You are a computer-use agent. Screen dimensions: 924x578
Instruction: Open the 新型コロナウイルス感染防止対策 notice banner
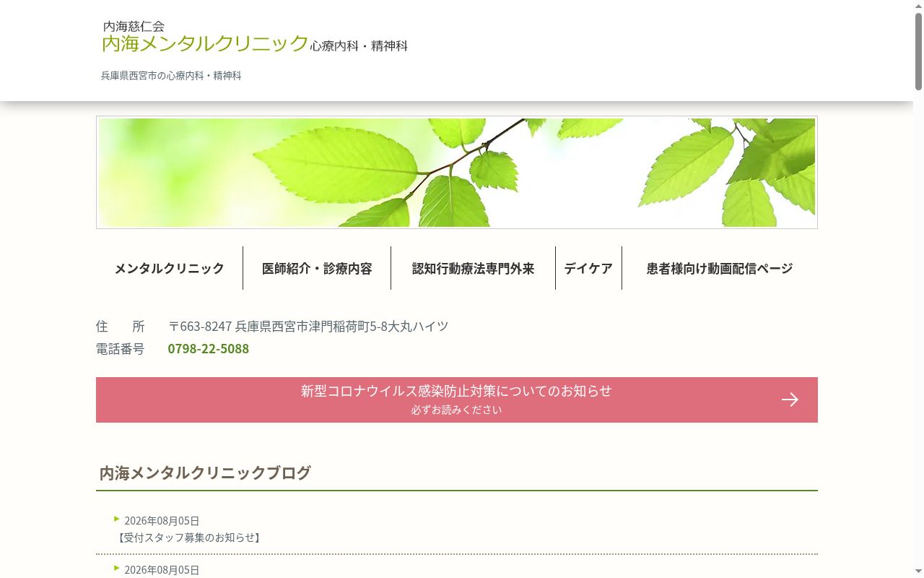point(457,400)
